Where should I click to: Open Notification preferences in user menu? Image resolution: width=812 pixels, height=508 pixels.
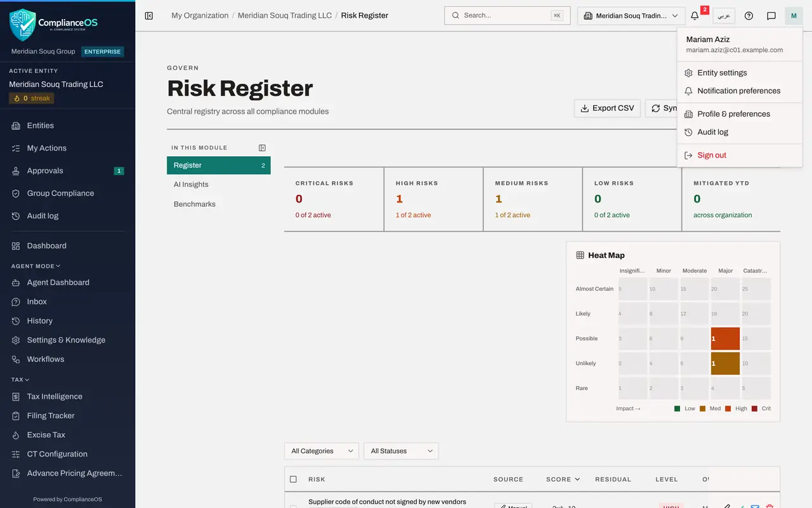(740, 91)
